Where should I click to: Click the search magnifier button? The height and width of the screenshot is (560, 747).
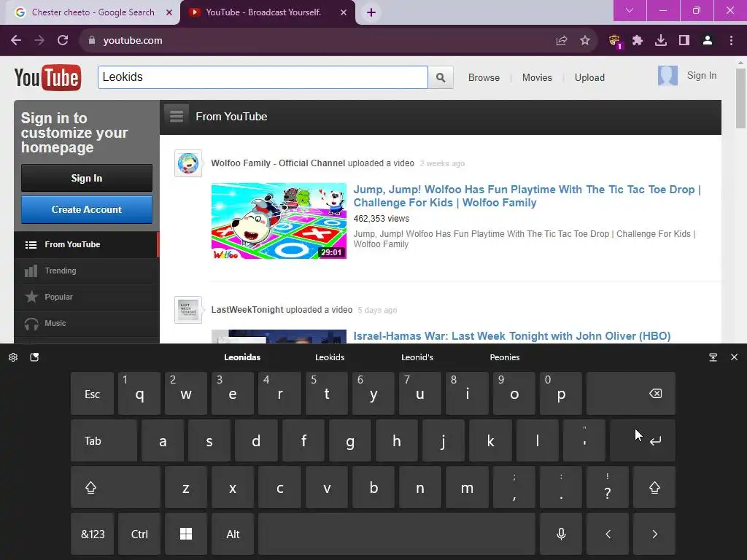(x=441, y=77)
